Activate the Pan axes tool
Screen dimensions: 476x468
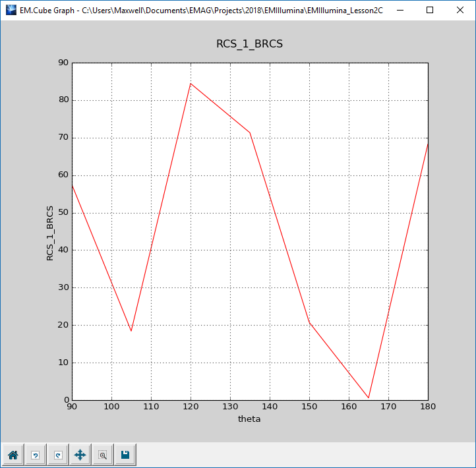coord(80,455)
